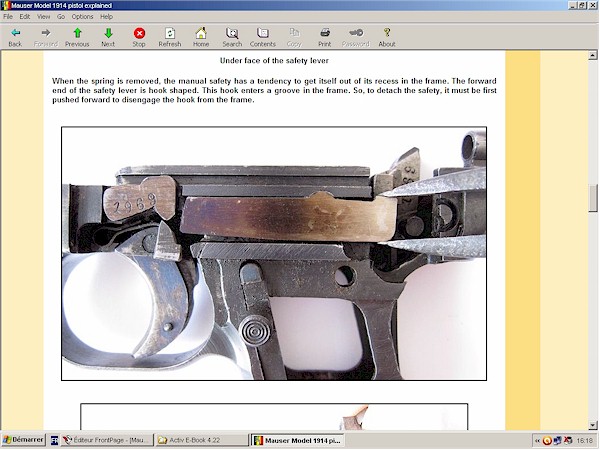Close the e-book window

(592, 5)
